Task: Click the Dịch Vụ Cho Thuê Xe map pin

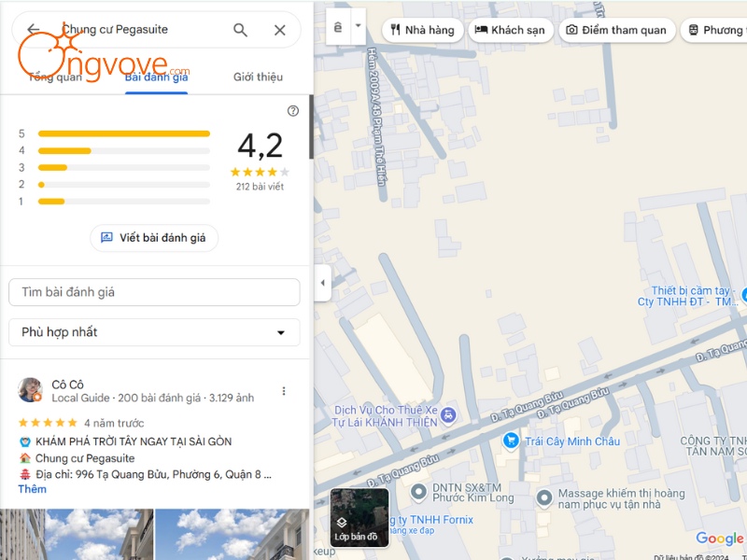Action: (448, 414)
